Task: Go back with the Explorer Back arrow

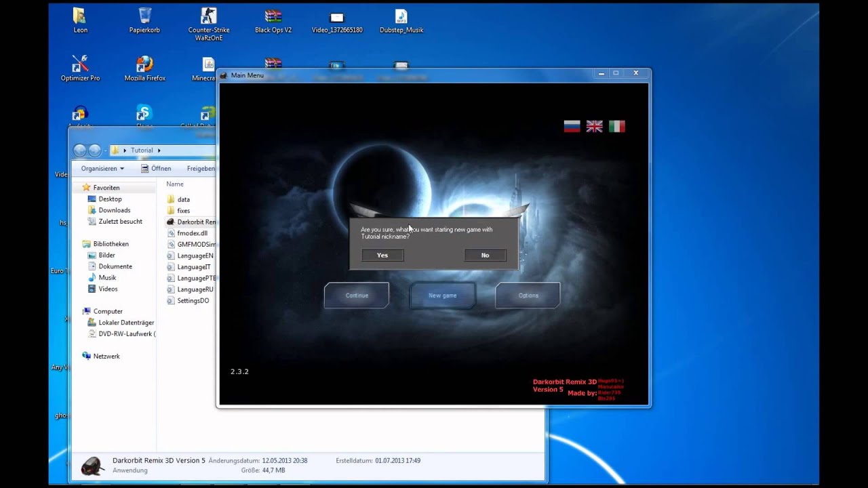Action: pos(80,150)
